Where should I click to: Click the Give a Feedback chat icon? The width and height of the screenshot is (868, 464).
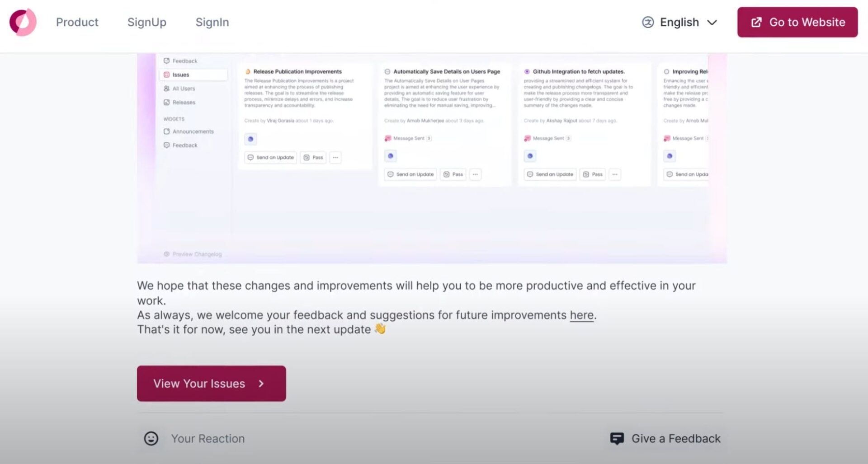617,438
